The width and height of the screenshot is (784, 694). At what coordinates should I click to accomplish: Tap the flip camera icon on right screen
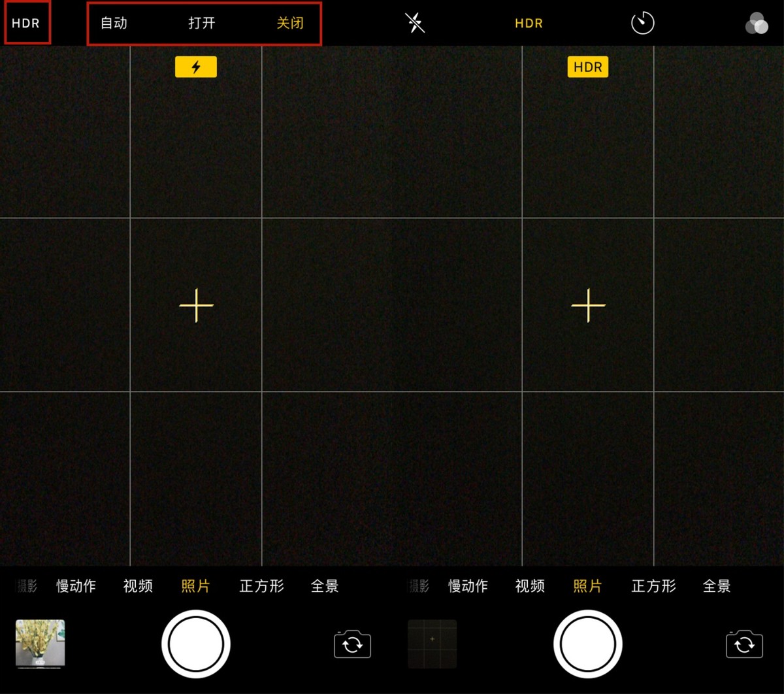tap(744, 644)
